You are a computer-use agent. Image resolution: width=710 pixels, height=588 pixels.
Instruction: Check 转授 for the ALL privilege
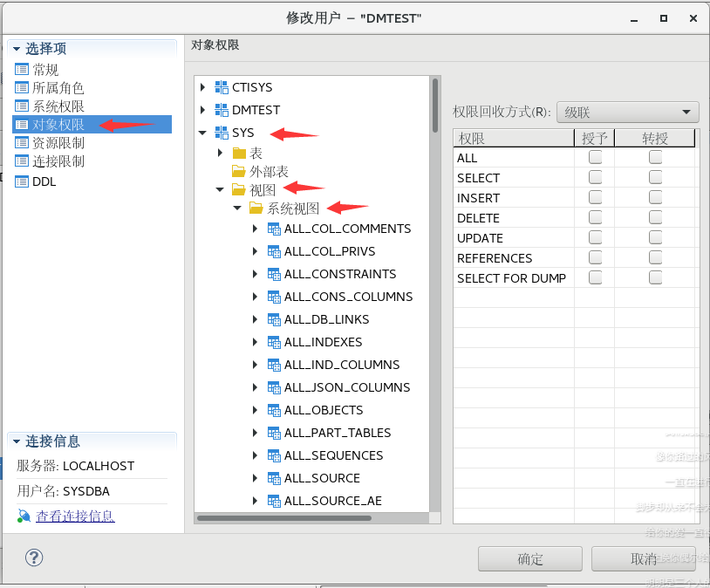pyautogui.click(x=655, y=157)
